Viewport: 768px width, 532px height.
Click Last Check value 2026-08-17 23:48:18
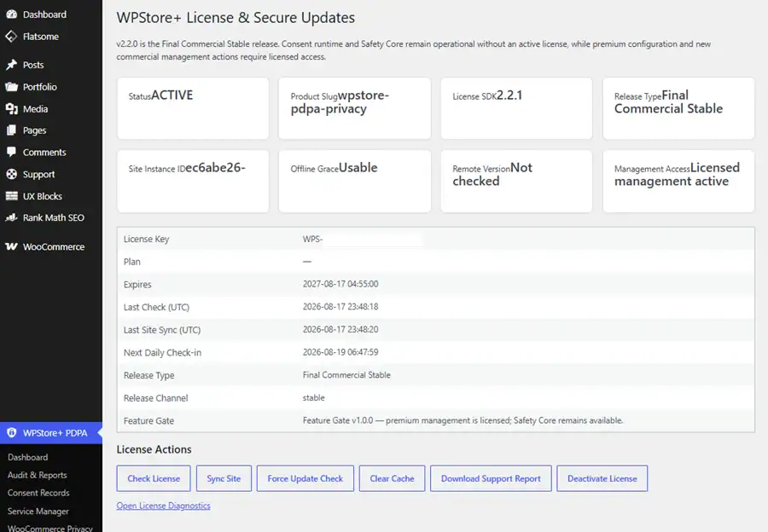point(340,306)
